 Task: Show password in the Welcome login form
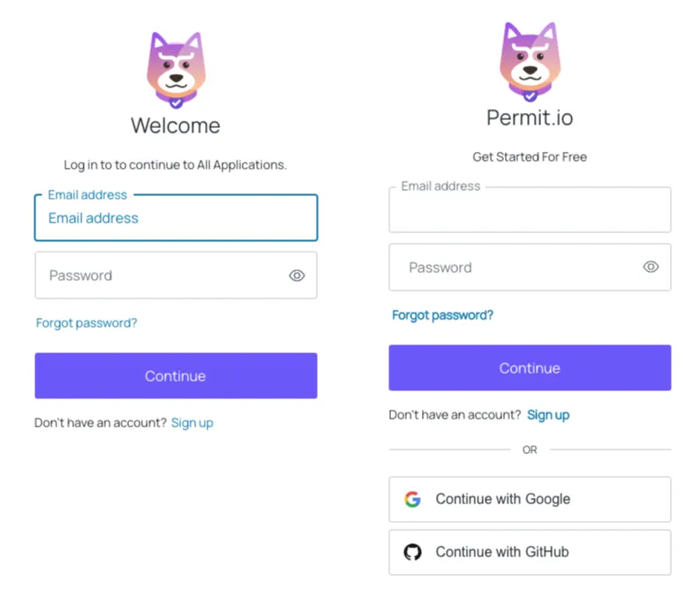297,276
